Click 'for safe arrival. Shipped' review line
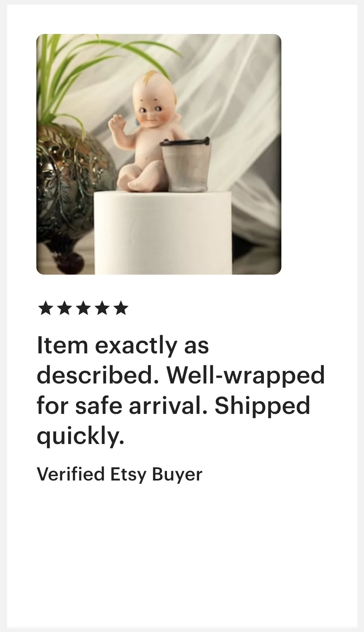This screenshot has height=632, width=364. pos(173,405)
